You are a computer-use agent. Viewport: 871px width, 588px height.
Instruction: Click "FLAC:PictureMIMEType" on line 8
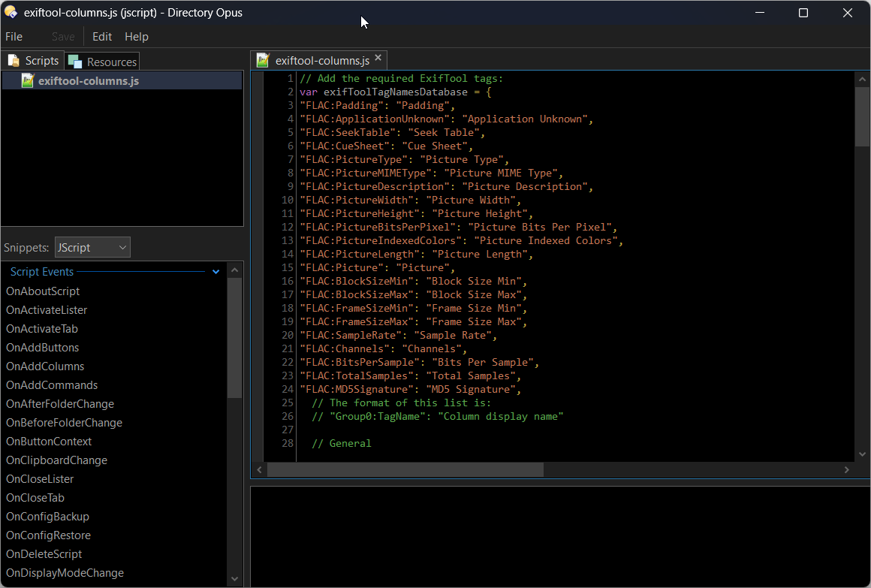(x=366, y=173)
